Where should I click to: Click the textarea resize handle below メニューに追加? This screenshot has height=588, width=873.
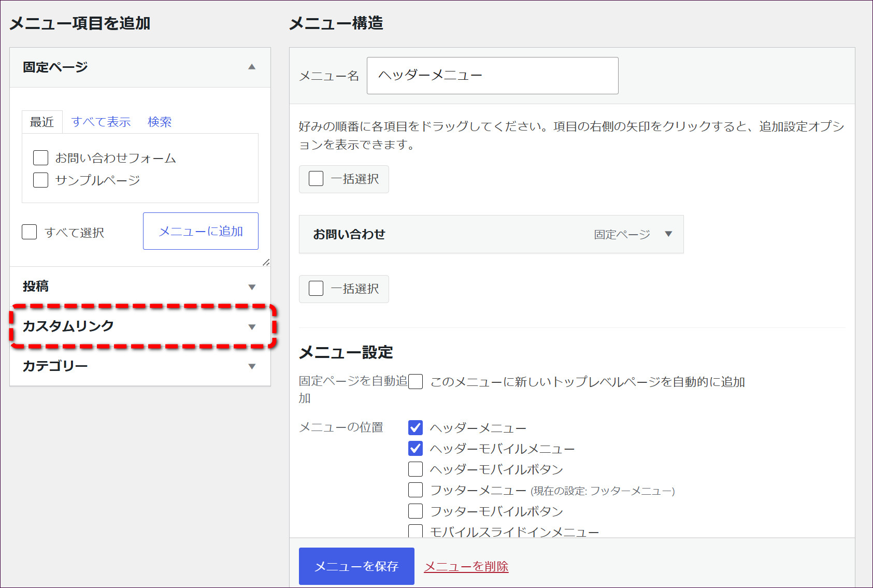(266, 263)
